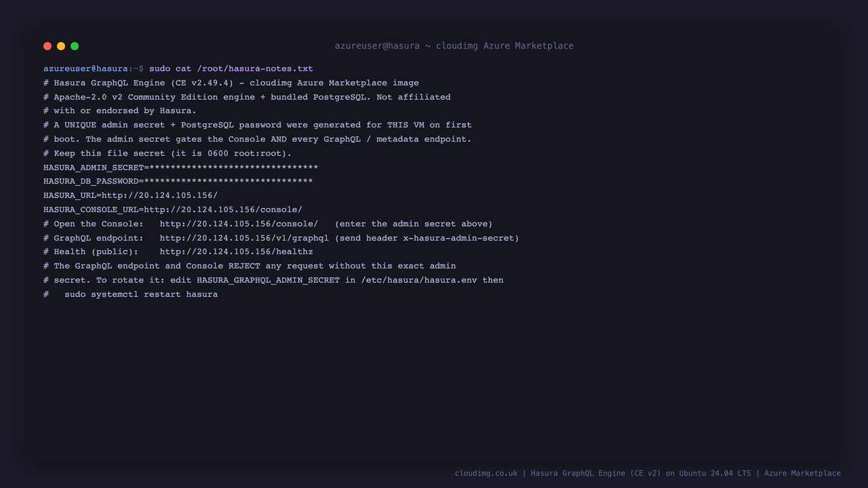
Task: Click the HASURA_CONSOLE_URL line
Action: [173, 209]
